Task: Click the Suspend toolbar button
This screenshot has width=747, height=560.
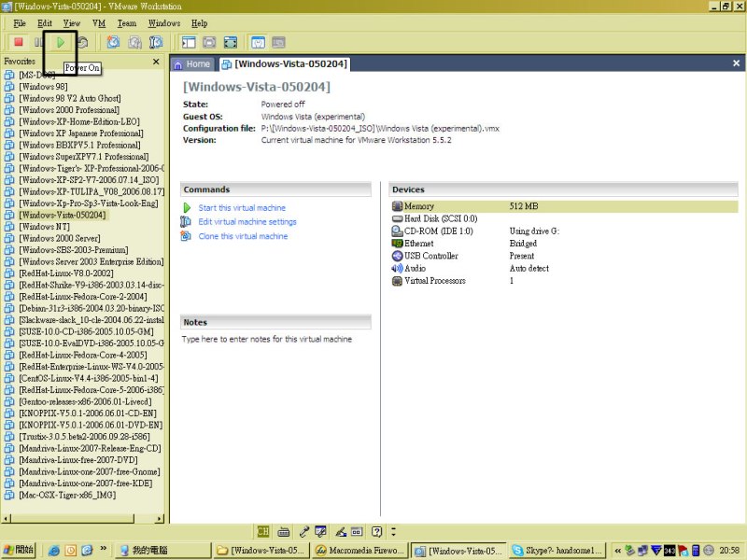Action: (38, 42)
